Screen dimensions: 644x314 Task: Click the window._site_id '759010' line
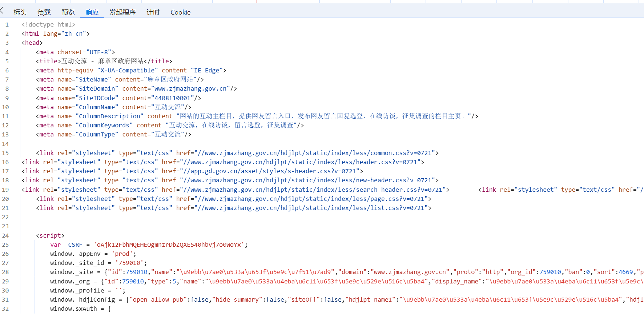click(x=98, y=263)
